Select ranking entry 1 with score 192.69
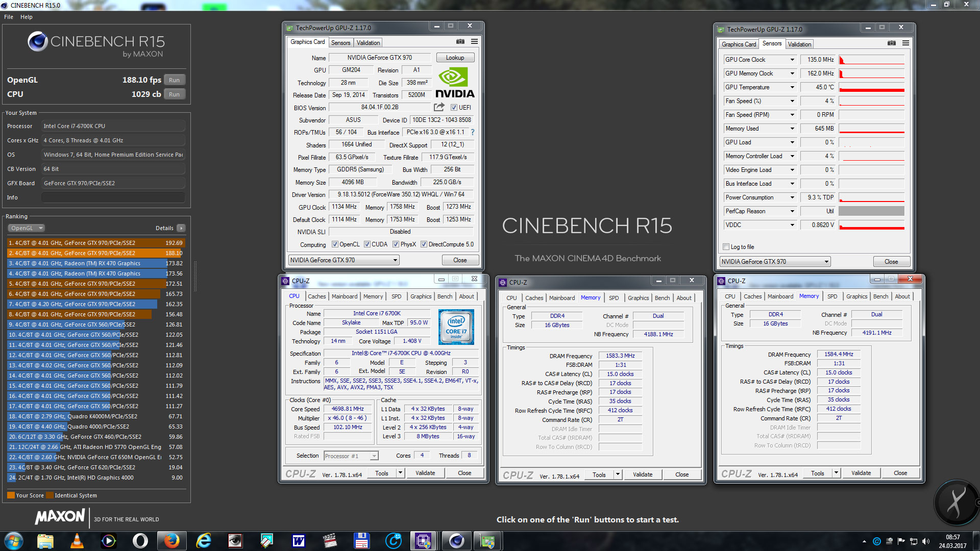Viewport: 980px width, 551px height. pyautogui.click(x=96, y=243)
